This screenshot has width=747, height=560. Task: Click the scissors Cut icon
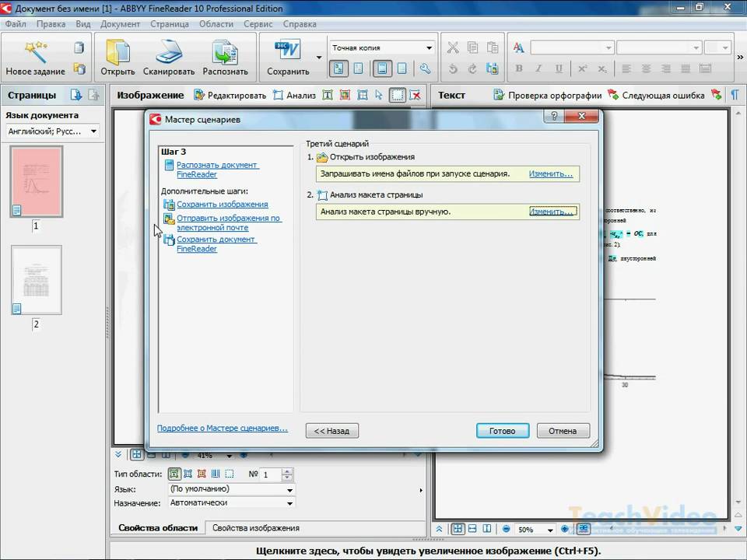pos(453,47)
